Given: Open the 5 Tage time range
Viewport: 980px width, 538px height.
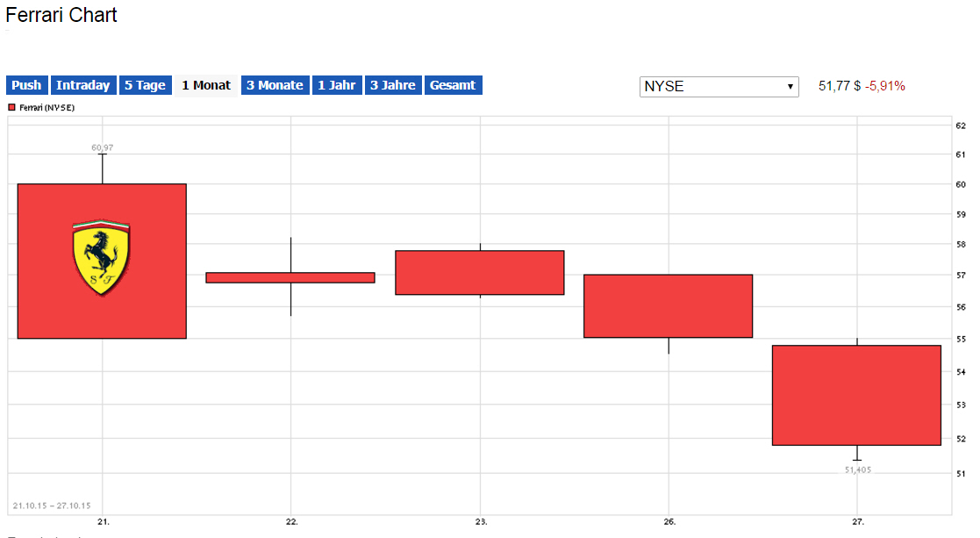Looking at the screenshot, I should tap(145, 85).
